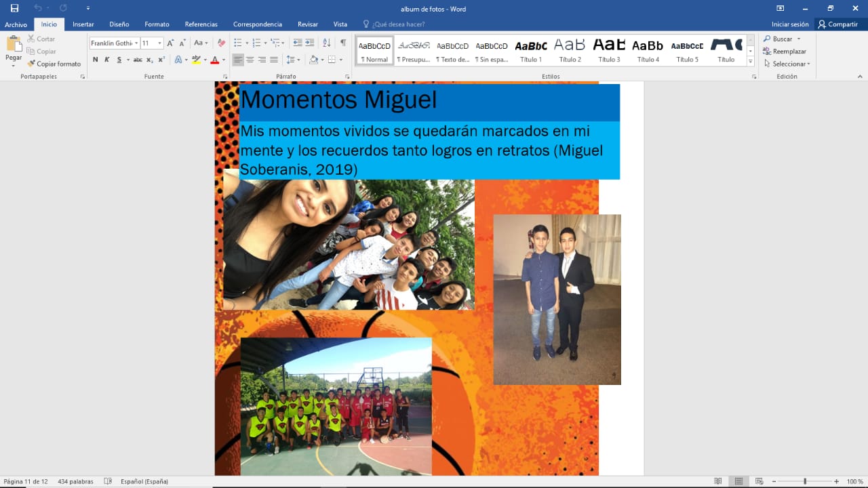Open the ribbon display options icon

point(781,8)
